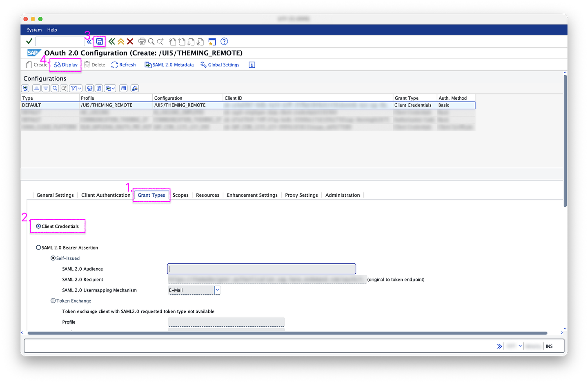Open the System menu
Screen dimensions: 588x383
(x=34, y=30)
